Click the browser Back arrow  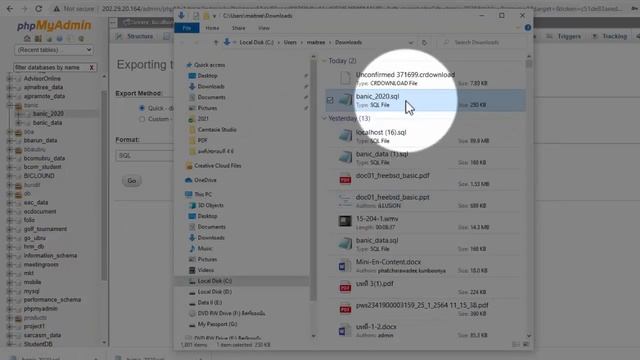pos(10,9)
